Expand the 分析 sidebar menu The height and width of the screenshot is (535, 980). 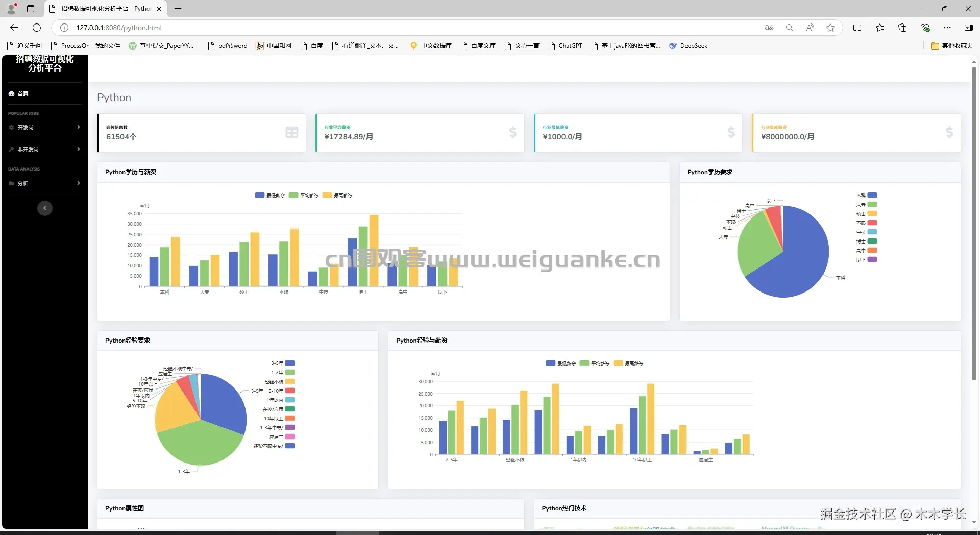(x=45, y=183)
